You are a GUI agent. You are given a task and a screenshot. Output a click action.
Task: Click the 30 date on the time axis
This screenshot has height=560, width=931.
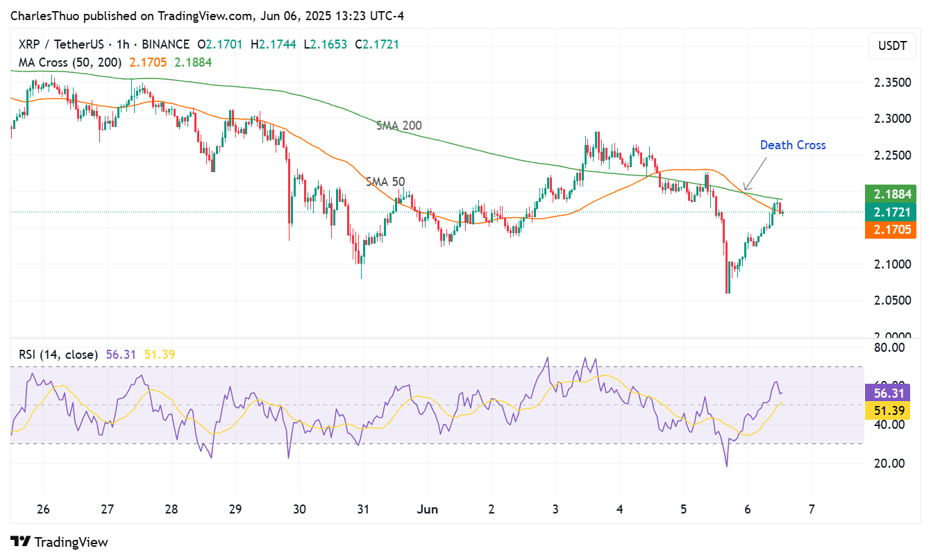point(299,509)
